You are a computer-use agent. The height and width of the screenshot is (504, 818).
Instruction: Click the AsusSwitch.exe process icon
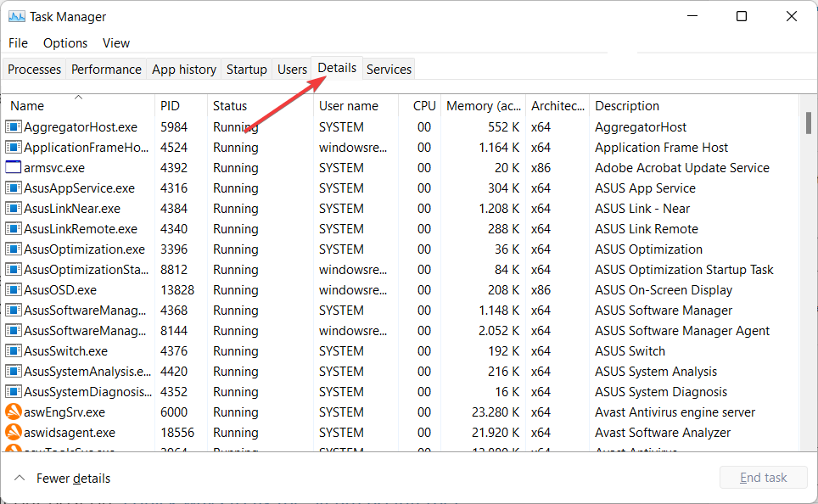(x=14, y=350)
